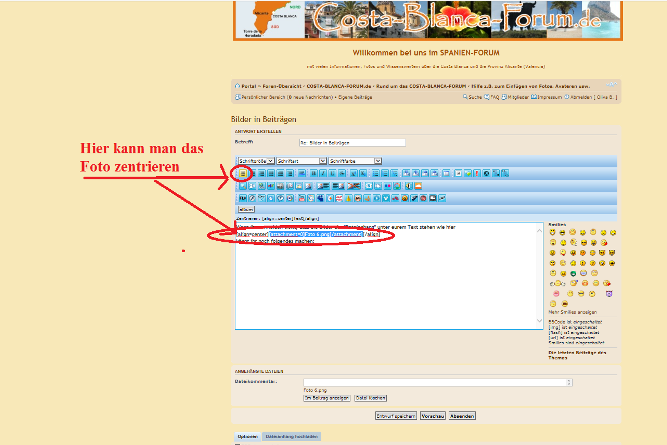Open the Mitglieder member list
Image resolution: width=667 pixels, height=445 pixels.
point(520,97)
